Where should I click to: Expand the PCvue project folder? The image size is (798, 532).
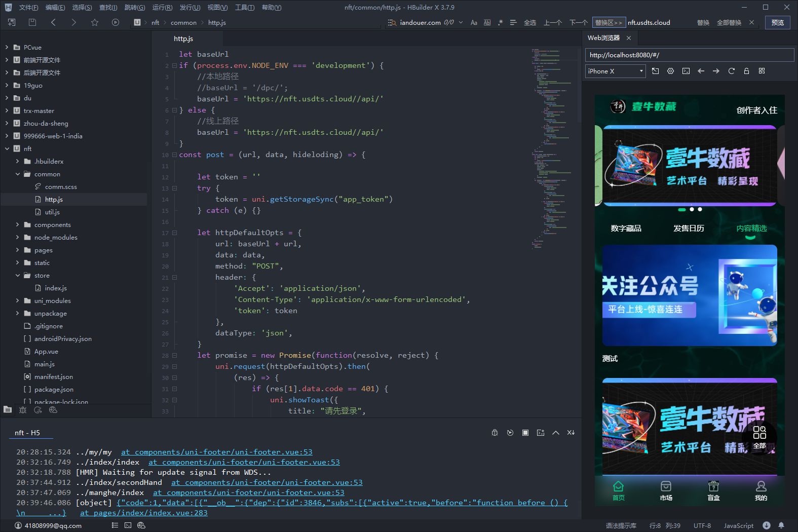pos(7,47)
